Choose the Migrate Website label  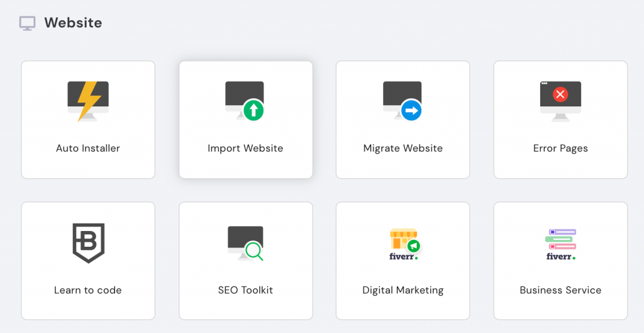click(x=403, y=148)
